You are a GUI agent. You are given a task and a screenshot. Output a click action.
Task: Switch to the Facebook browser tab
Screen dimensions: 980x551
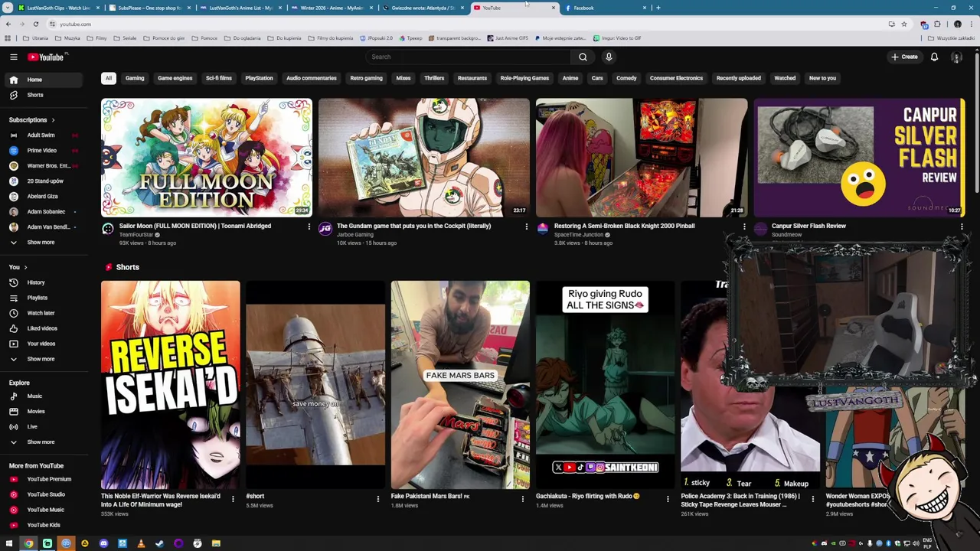605,8
